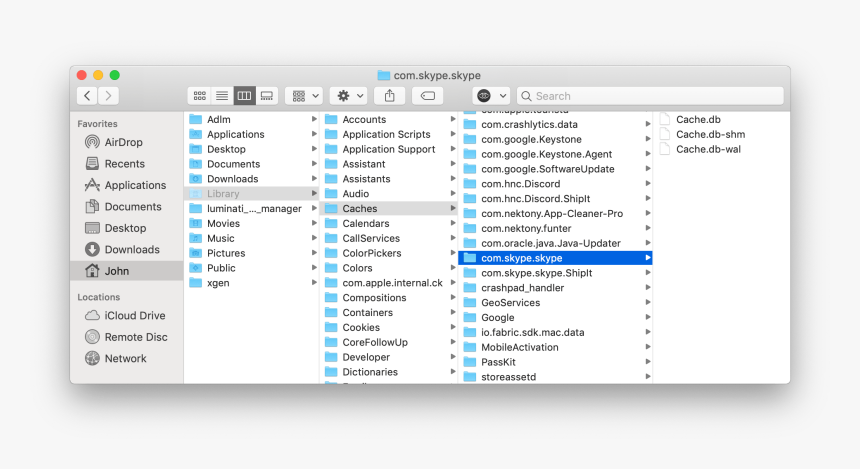Open the Movies folder
The height and width of the screenshot is (469, 860).
point(252,223)
